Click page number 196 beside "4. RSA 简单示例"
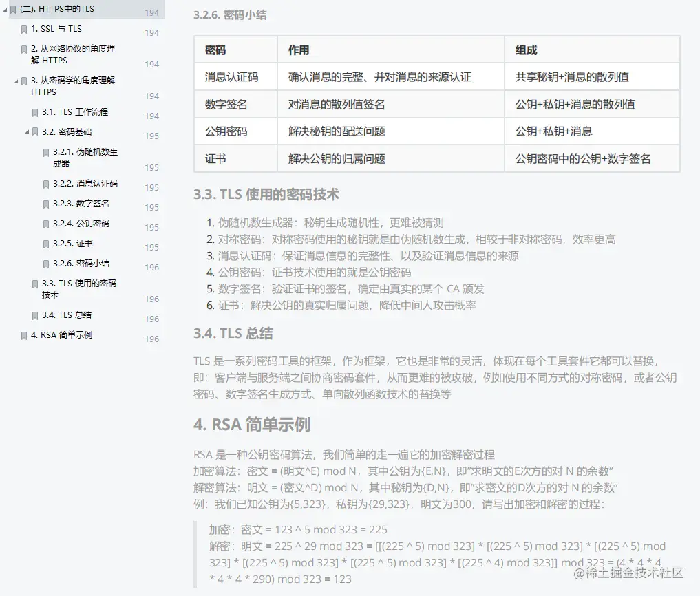The height and width of the screenshot is (596, 700). pyautogui.click(x=151, y=338)
